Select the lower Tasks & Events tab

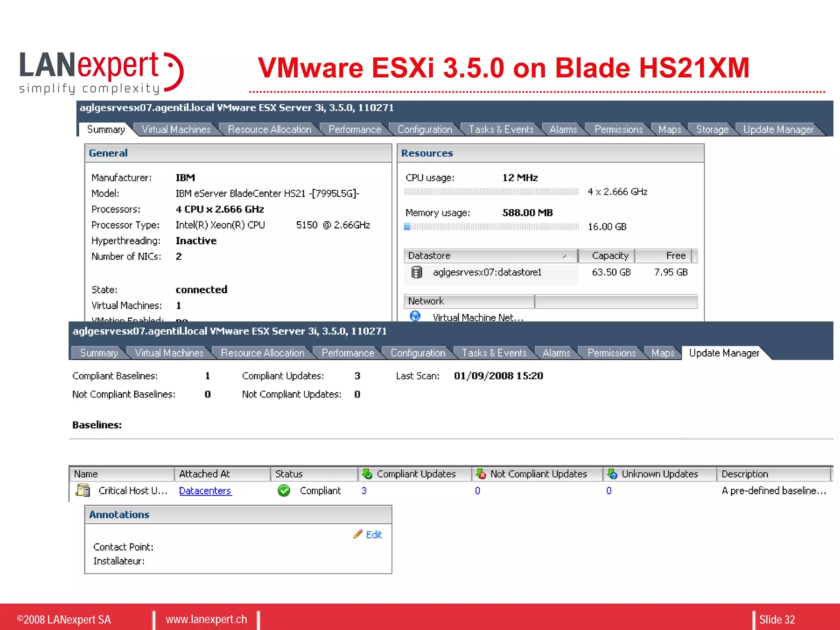pos(494,353)
